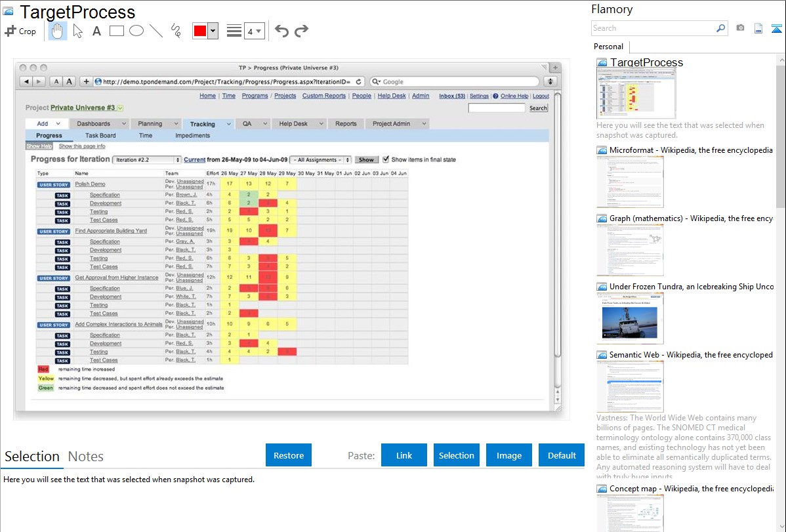
Task: Click the line thickness icon
Action: [x=234, y=31]
